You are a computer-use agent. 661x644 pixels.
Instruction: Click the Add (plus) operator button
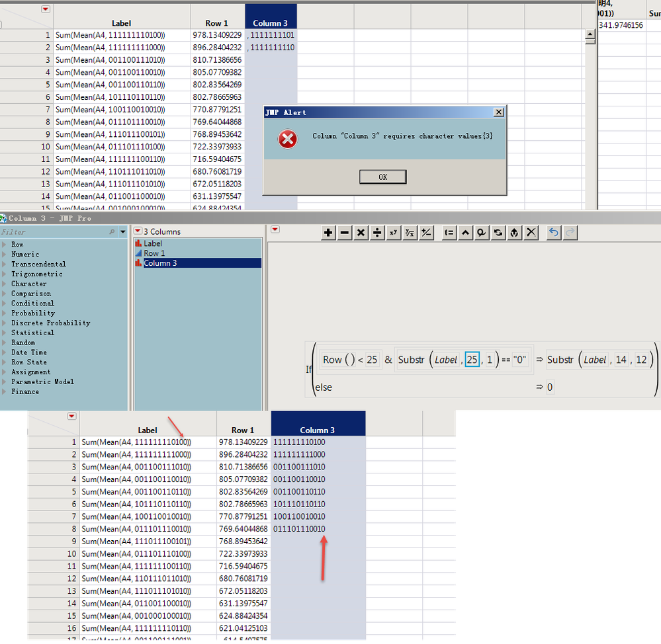tap(328, 233)
